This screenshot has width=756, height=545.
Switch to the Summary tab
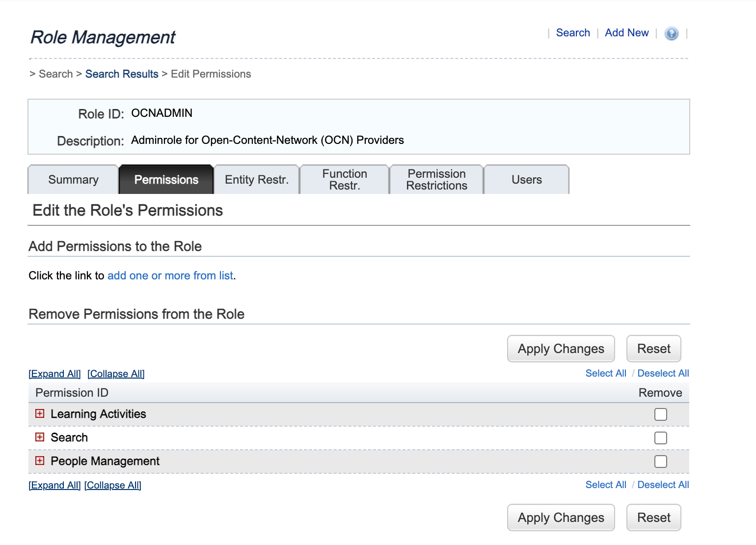(x=73, y=180)
